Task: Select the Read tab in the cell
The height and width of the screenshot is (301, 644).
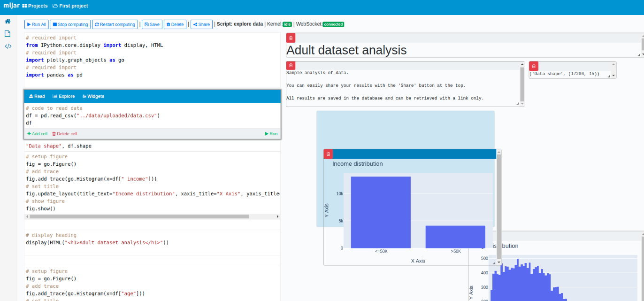Action: coord(37,96)
